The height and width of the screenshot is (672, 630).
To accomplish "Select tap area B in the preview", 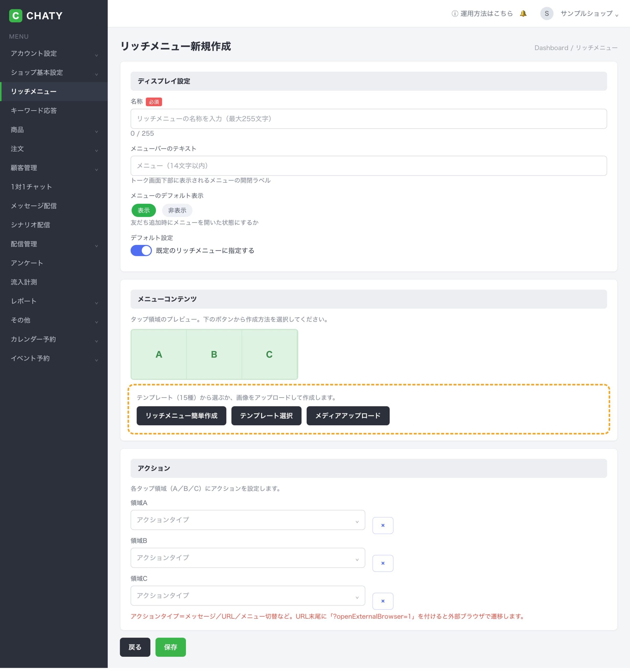I will click(x=214, y=354).
